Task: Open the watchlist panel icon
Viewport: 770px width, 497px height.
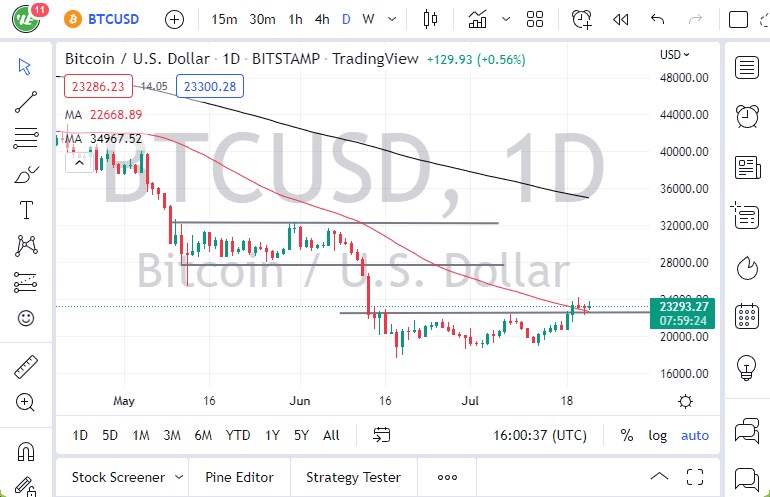Action: click(x=746, y=67)
